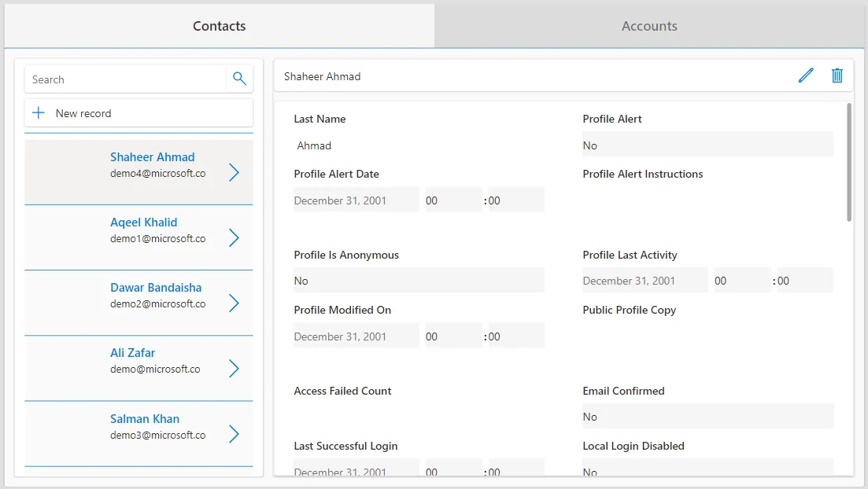
Task: Toggle the Email Confirmed value field
Action: [x=707, y=417]
